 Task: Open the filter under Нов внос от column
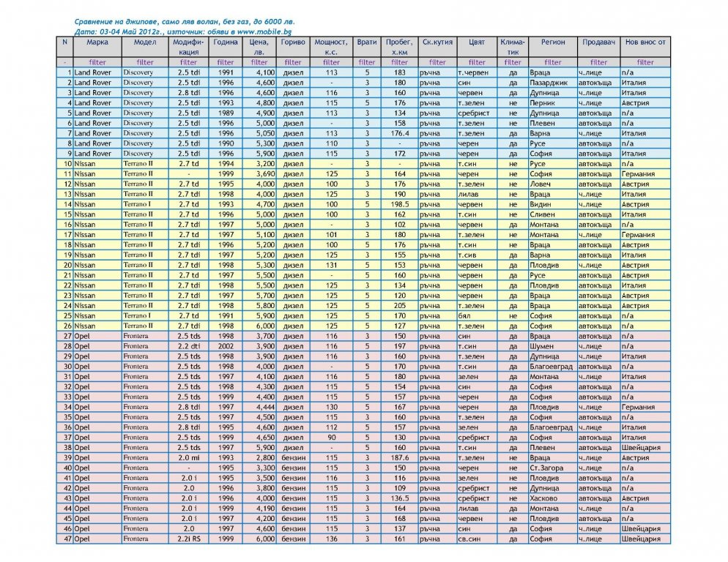click(645, 62)
